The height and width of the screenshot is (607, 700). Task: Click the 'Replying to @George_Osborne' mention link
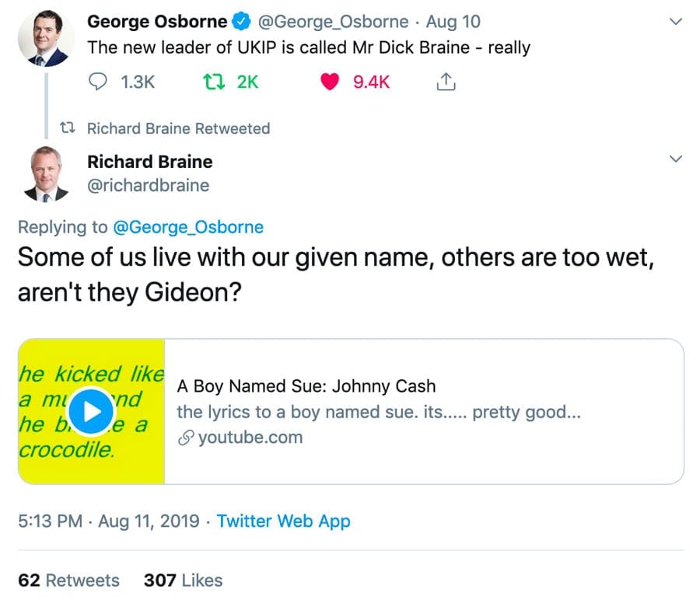188,227
